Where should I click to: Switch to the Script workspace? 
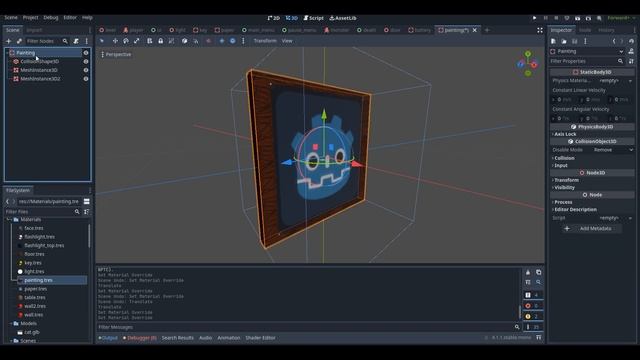pos(313,18)
